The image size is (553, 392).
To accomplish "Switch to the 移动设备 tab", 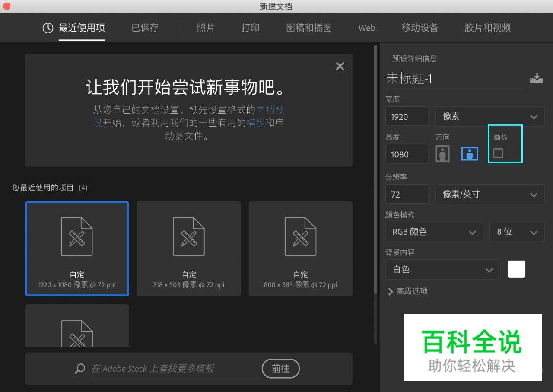I will [x=420, y=28].
